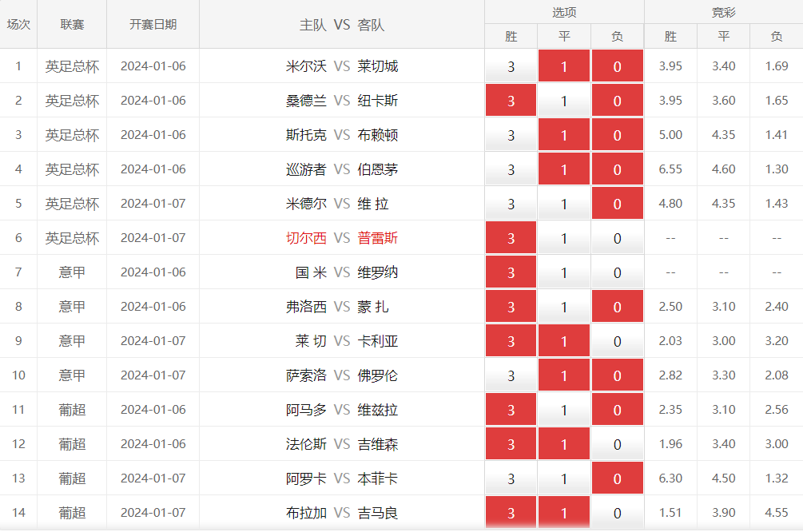Toggle loss option 0 for 巡游者 VS 伯恩茅
803x532 pixels.
[617, 169]
